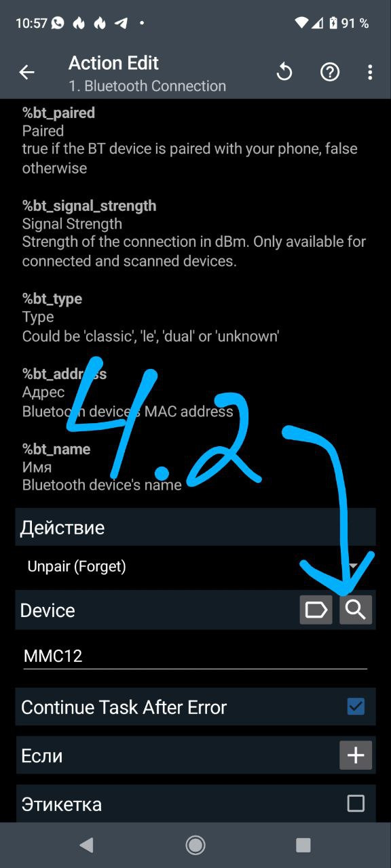Click the dropdown arrow next to Unpair
The image size is (391, 868).
point(354,566)
